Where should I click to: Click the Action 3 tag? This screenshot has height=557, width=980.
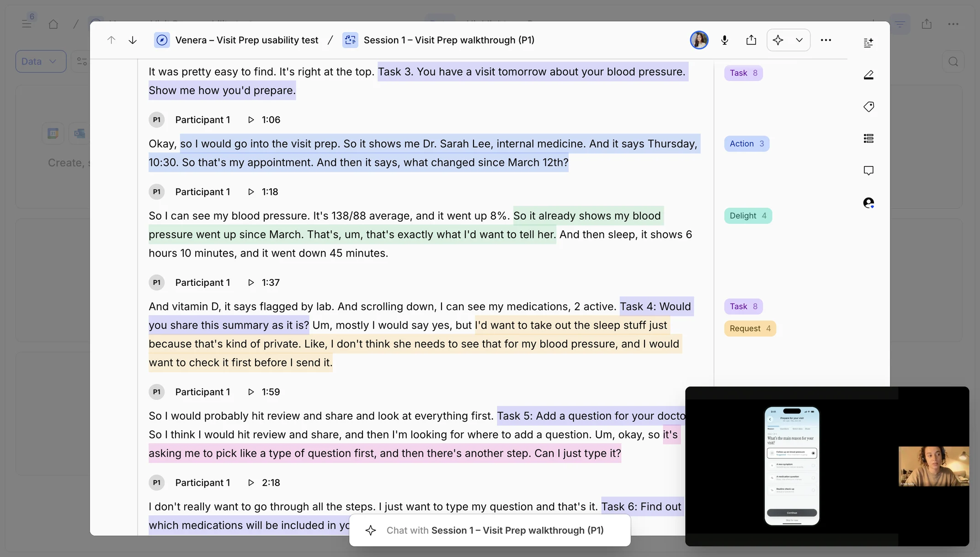(x=746, y=144)
